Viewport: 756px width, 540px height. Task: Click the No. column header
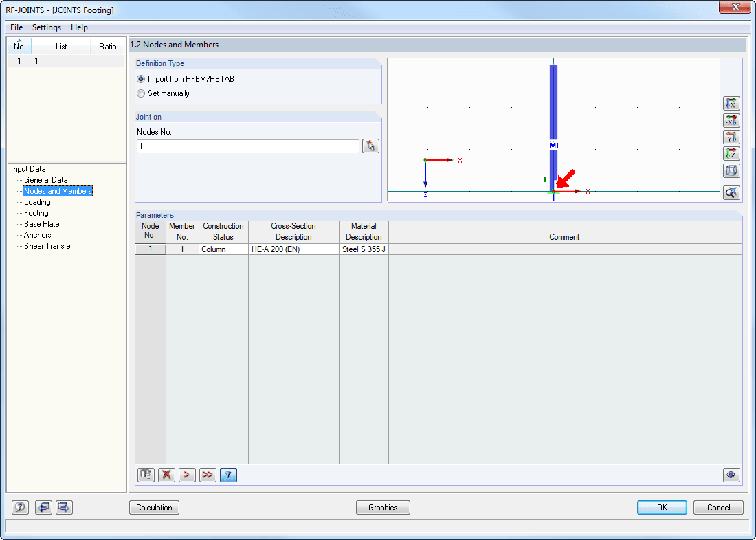[x=19, y=46]
